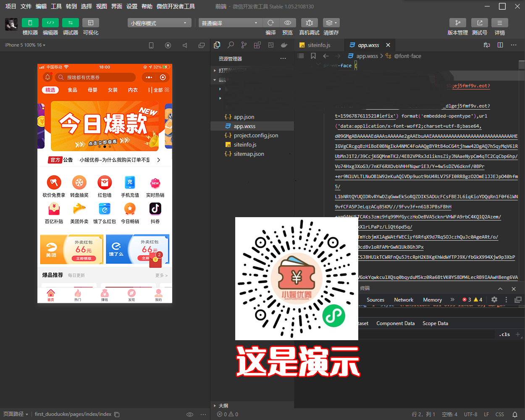Rotate the simulator device icon
Viewport: 525px width, 420px height.
(x=151, y=45)
